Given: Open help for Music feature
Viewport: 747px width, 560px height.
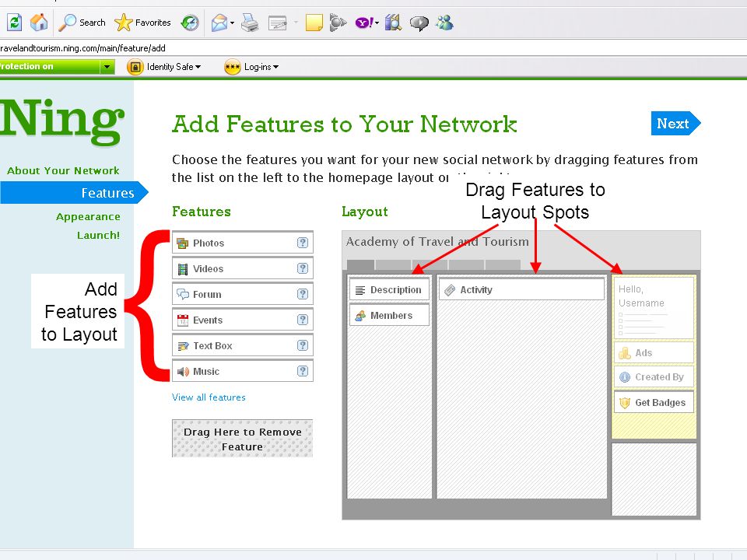Looking at the screenshot, I should tap(303, 371).
